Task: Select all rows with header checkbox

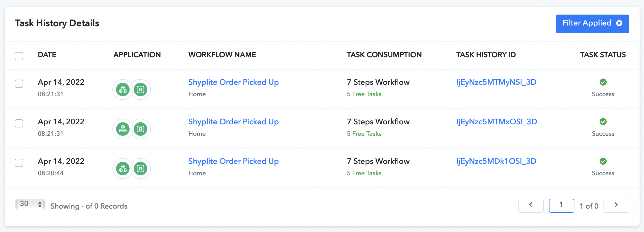Action: [x=19, y=56]
